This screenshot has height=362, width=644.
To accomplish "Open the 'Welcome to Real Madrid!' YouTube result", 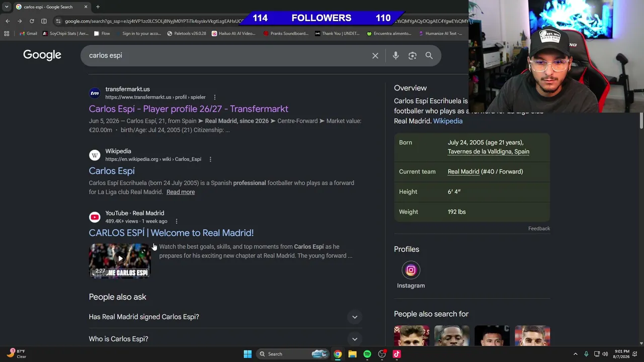I will point(171,233).
